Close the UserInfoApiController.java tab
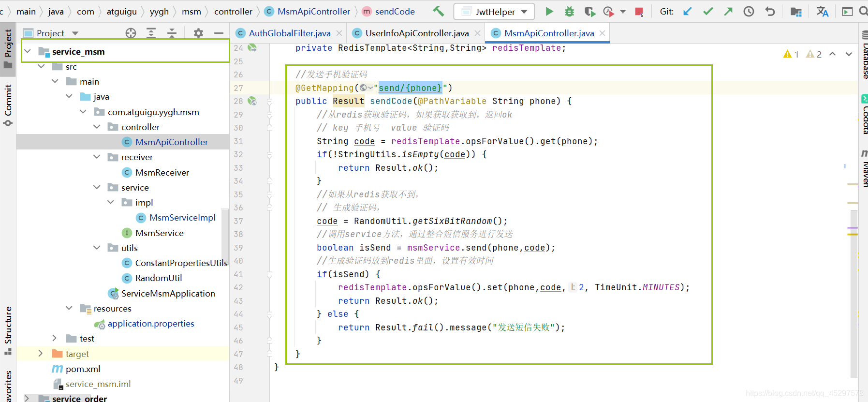Image resolution: width=868 pixels, height=402 pixels. click(478, 33)
